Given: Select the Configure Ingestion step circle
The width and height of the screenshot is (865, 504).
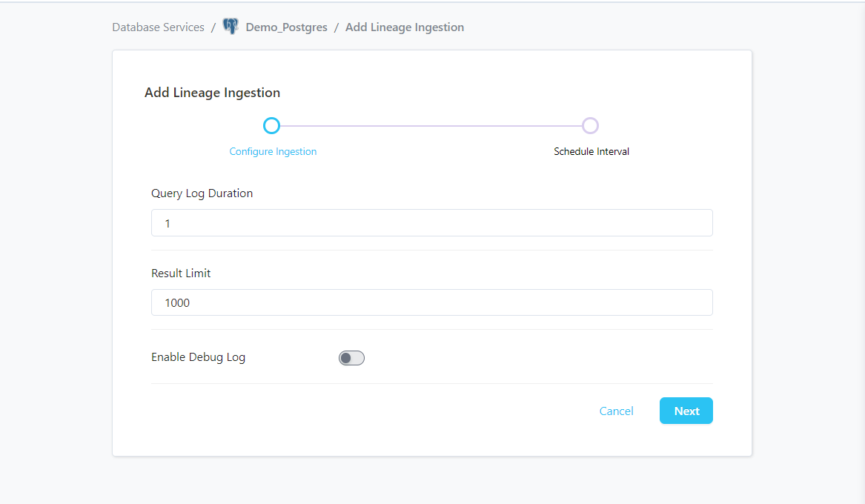Looking at the screenshot, I should tap(272, 126).
